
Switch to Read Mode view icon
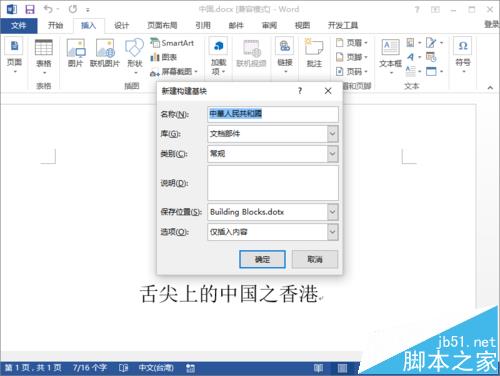(x=318, y=368)
